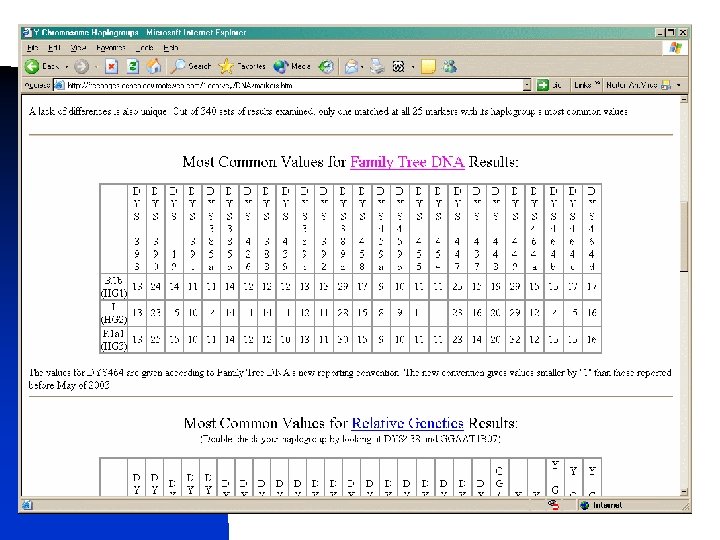
Task: Expand the Edit icon dropdown arrow
Action: [x=412, y=67]
